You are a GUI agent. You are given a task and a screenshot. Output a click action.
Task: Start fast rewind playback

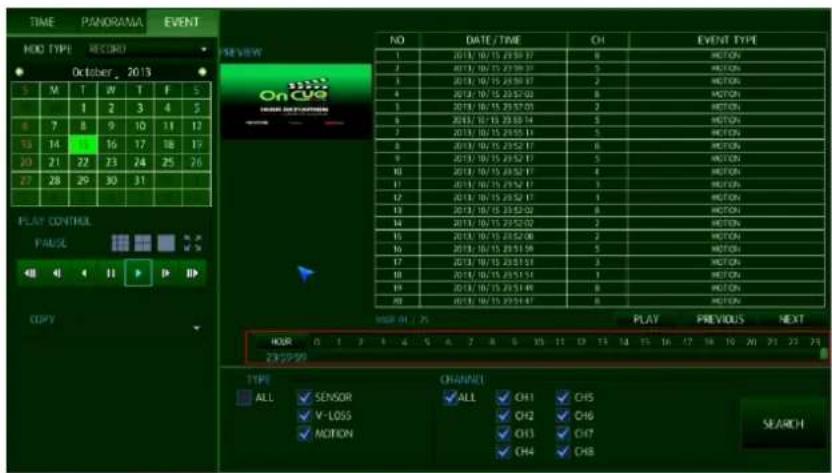[x=30, y=273]
